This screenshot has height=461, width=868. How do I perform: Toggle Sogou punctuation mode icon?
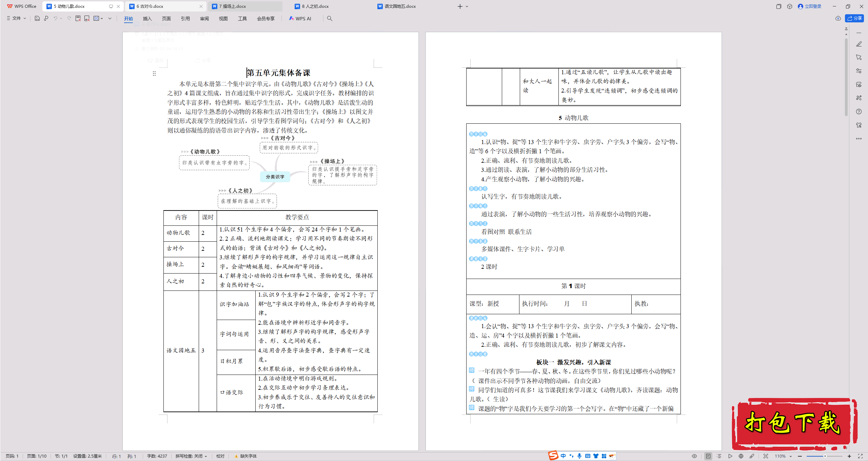click(571, 456)
